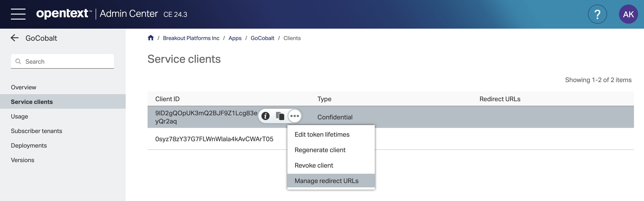644x201 pixels.
Task: Click the Type column header
Action: pyautogui.click(x=324, y=99)
